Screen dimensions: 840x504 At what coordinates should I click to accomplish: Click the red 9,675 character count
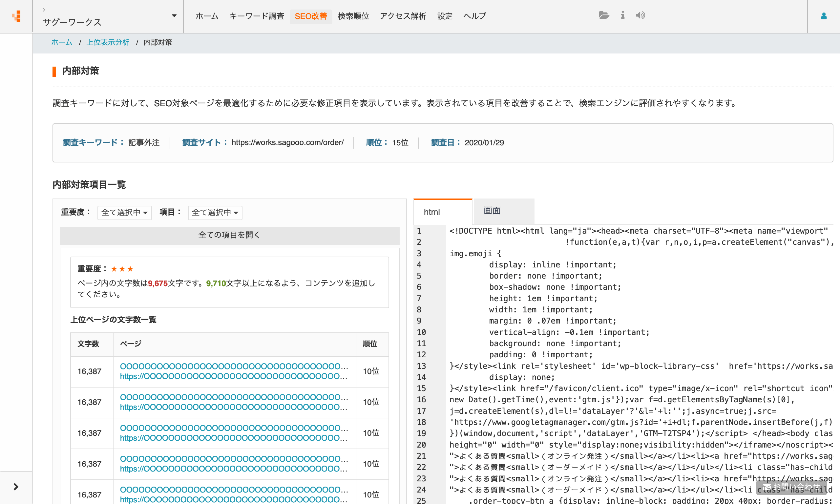point(158,283)
